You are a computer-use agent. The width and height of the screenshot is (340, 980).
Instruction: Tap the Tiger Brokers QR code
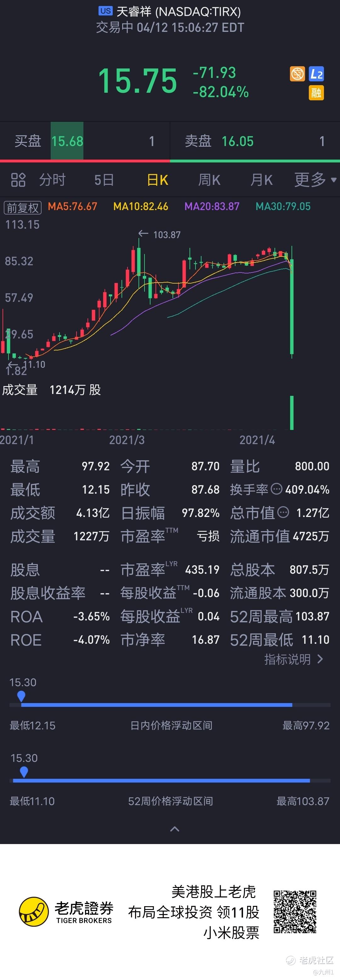pyautogui.click(x=295, y=912)
